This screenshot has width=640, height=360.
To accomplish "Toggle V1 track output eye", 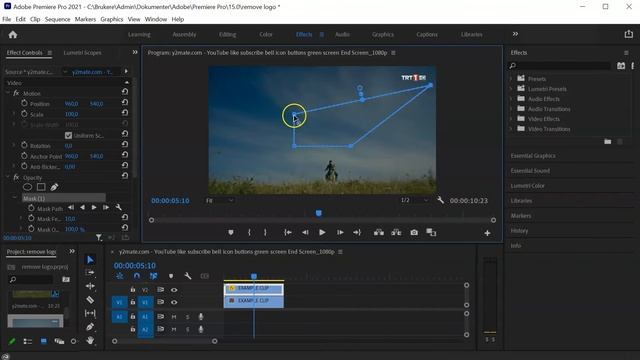I will click(x=174, y=302).
